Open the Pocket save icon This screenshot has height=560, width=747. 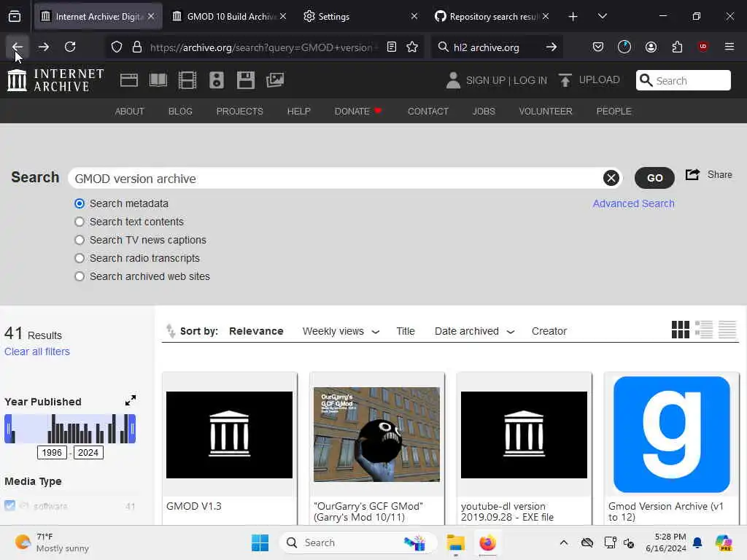[598, 47]
